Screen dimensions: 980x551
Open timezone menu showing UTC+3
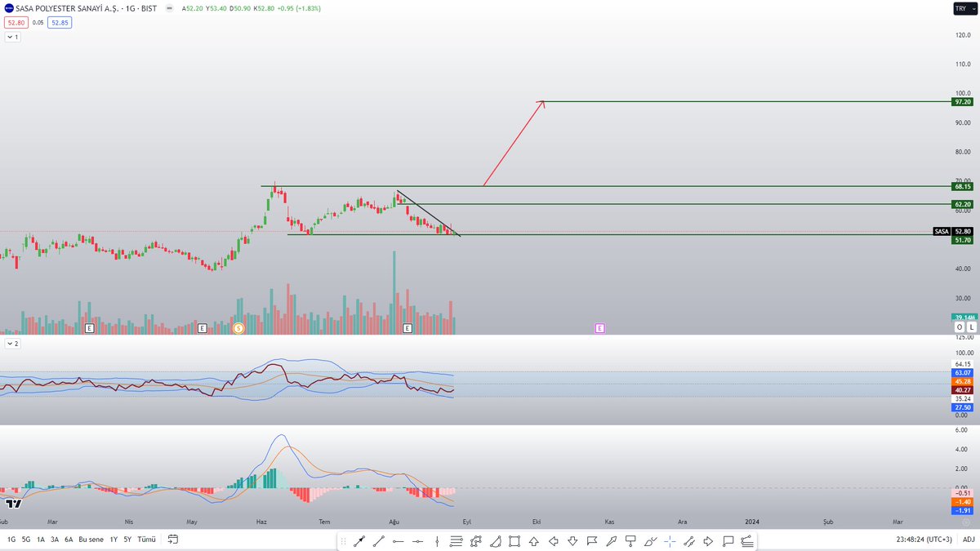[x=923, y=540]
